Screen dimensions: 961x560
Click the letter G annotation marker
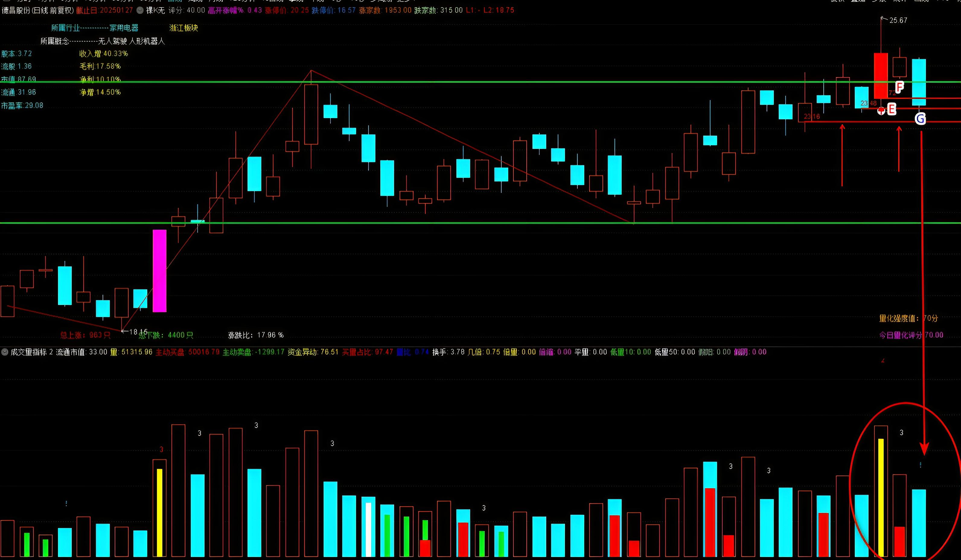click(920, 119)
